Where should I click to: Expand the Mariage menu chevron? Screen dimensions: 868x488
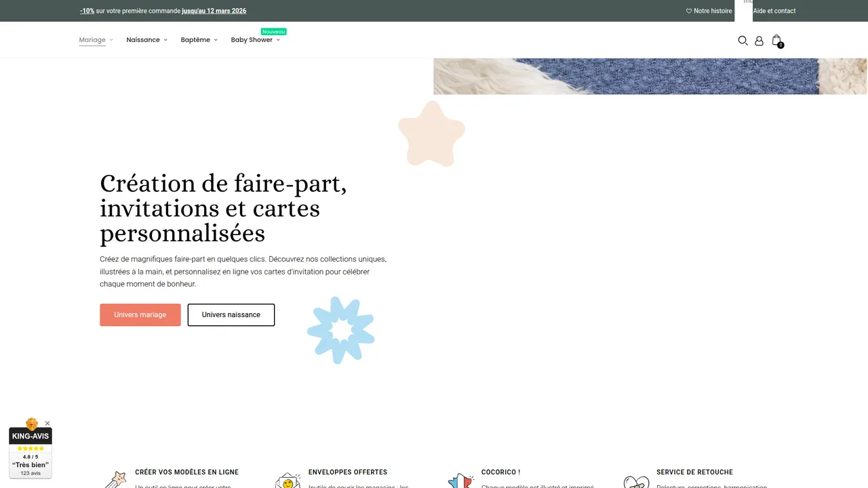pyautogui.click(x=111, y=40)
